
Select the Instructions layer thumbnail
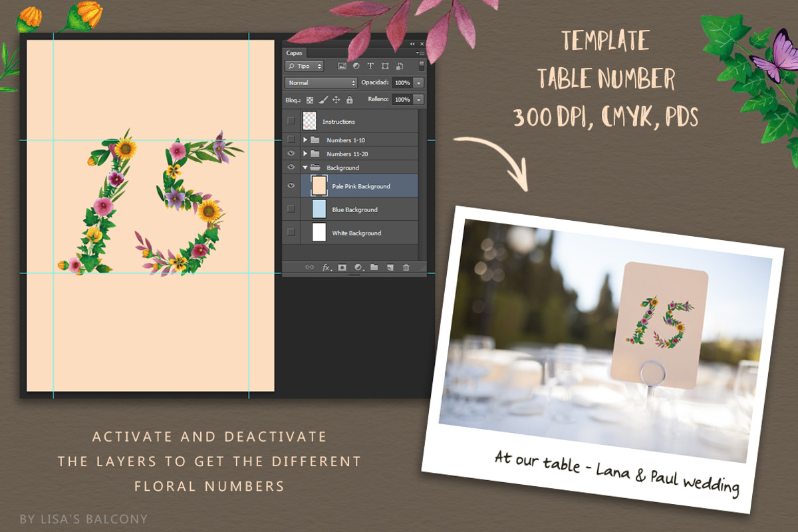click(x=309, y=121)
